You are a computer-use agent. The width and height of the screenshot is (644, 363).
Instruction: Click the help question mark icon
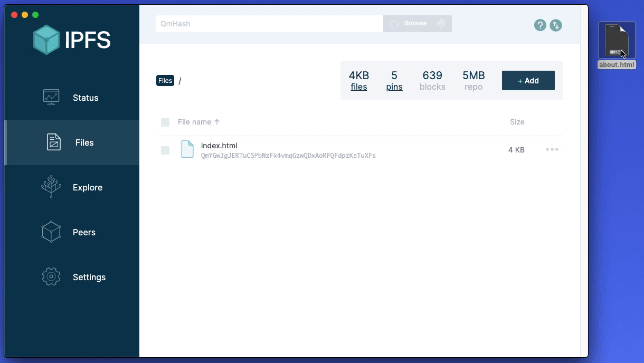pyautogui.click(x=539, y=25)
